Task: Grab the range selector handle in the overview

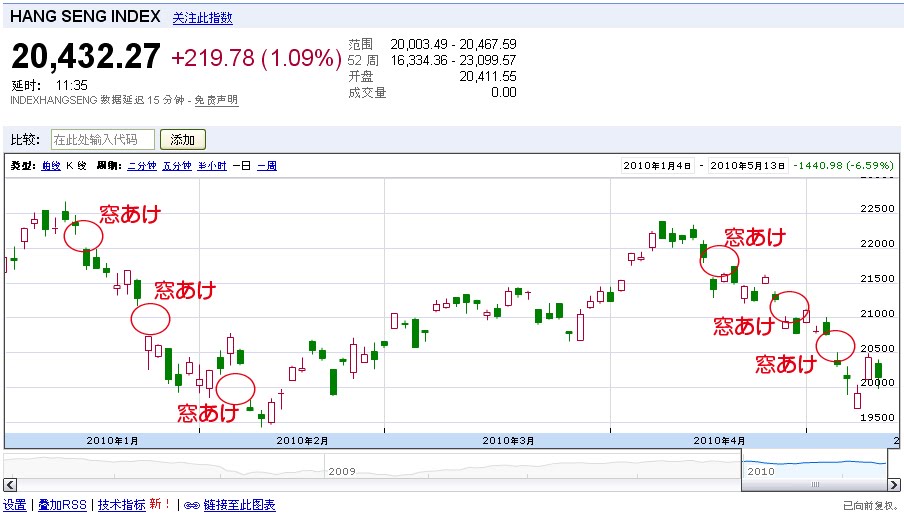Action: [814, 485]
